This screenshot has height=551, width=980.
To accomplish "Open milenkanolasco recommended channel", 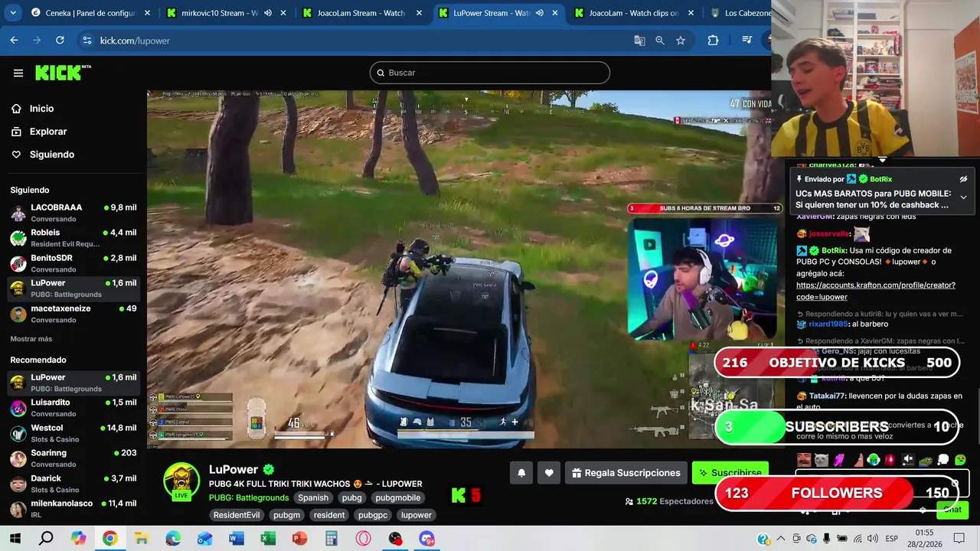I will (73, 509).
